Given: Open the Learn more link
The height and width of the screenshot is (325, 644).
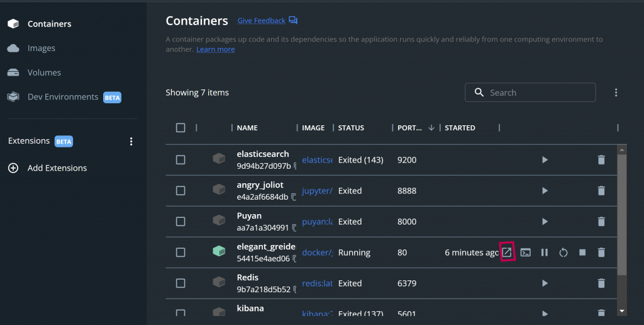Looking at the screenshot, I should pyautogui.click(x=216, y=49).
